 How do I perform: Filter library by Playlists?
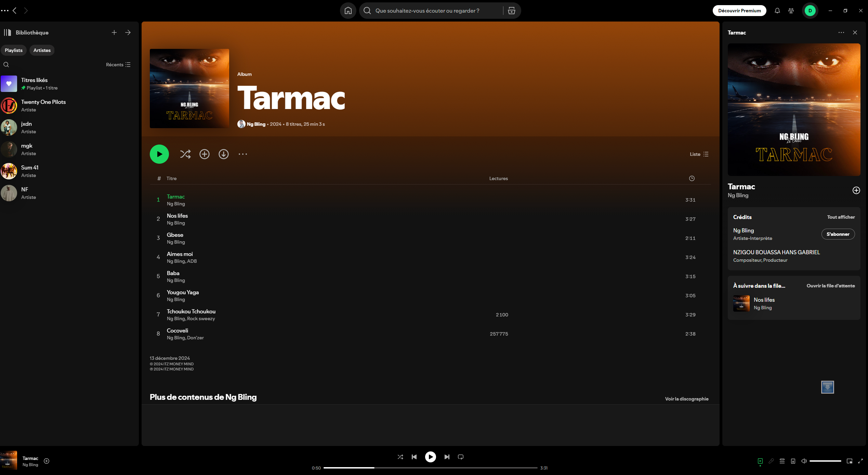point(14,50)
